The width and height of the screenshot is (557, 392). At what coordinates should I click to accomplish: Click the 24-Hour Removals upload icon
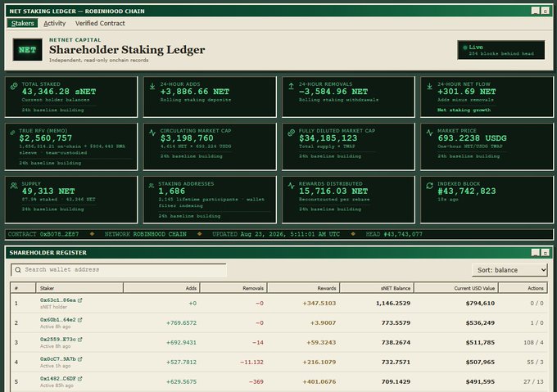coord(291,86)
